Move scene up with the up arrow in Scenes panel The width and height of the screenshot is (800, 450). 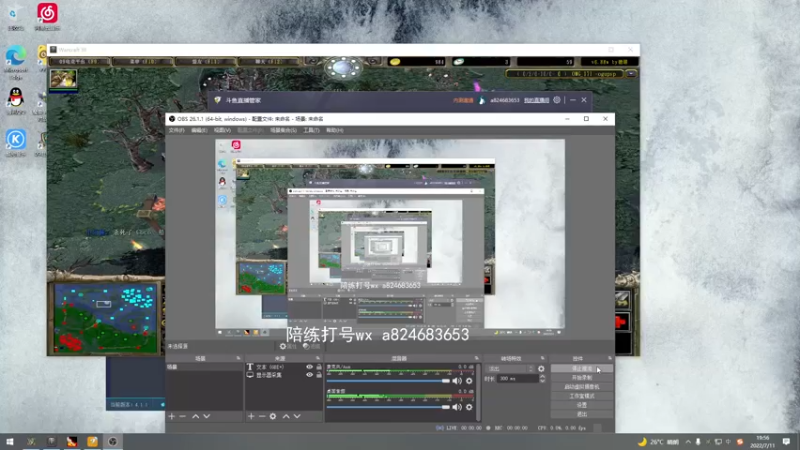coord(195,416)
